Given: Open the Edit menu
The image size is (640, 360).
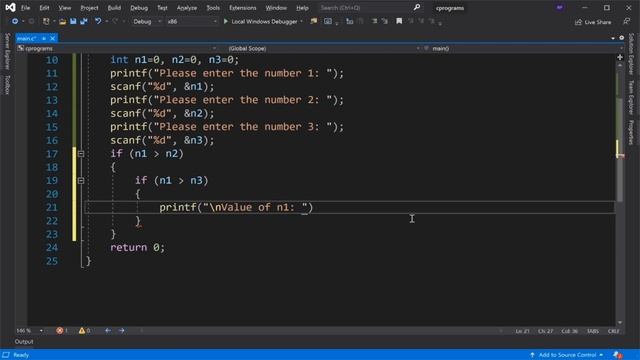Looking at the screenshot, I should coord(44,8).
